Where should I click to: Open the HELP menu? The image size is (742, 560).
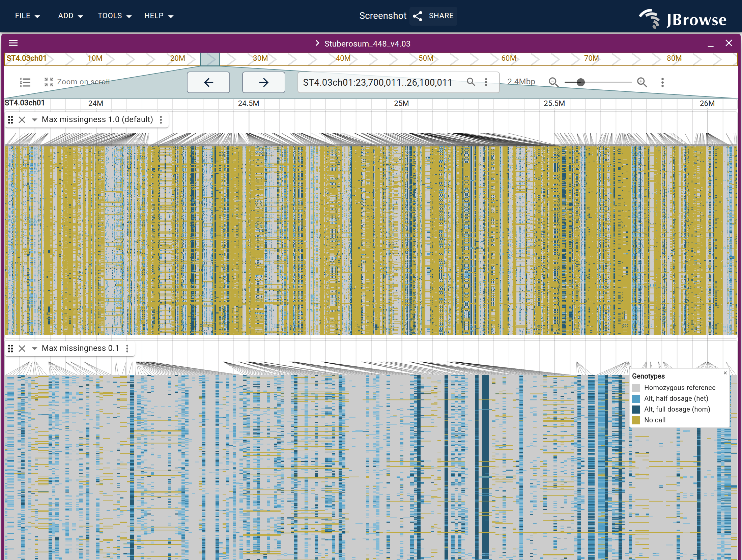pyautogui.click(x=159, y=16)
